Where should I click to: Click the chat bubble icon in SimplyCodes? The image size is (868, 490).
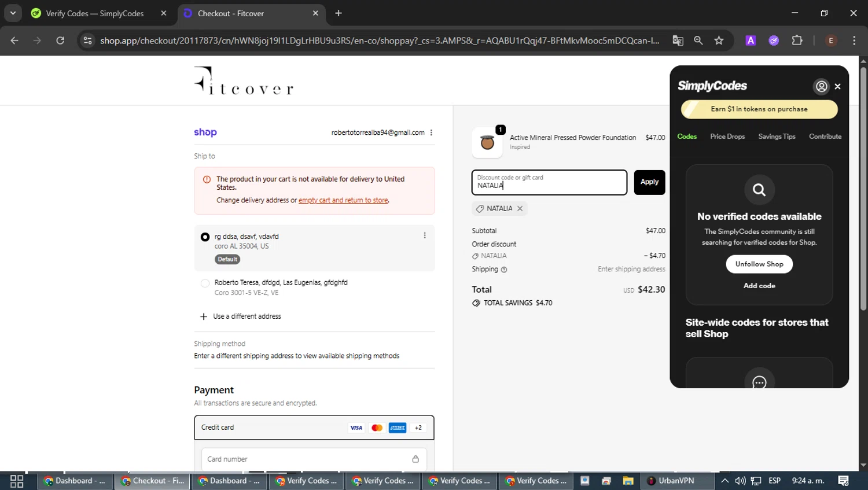pyautogui.click(x=759, y=382)
